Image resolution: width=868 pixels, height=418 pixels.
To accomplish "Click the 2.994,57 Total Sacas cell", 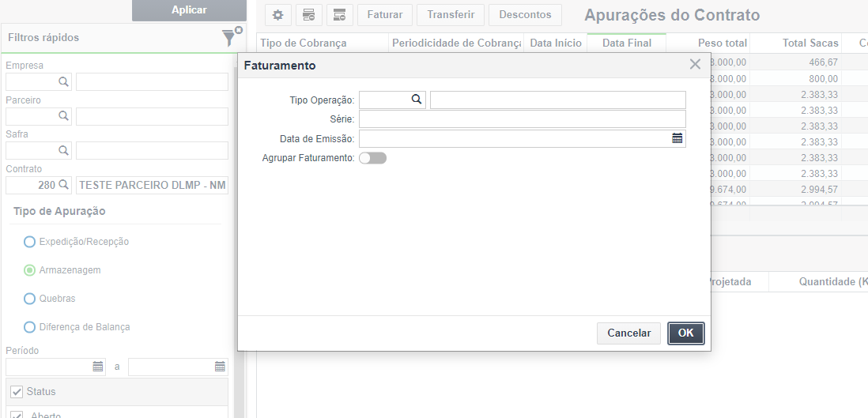I will click(x=796, y=190).
